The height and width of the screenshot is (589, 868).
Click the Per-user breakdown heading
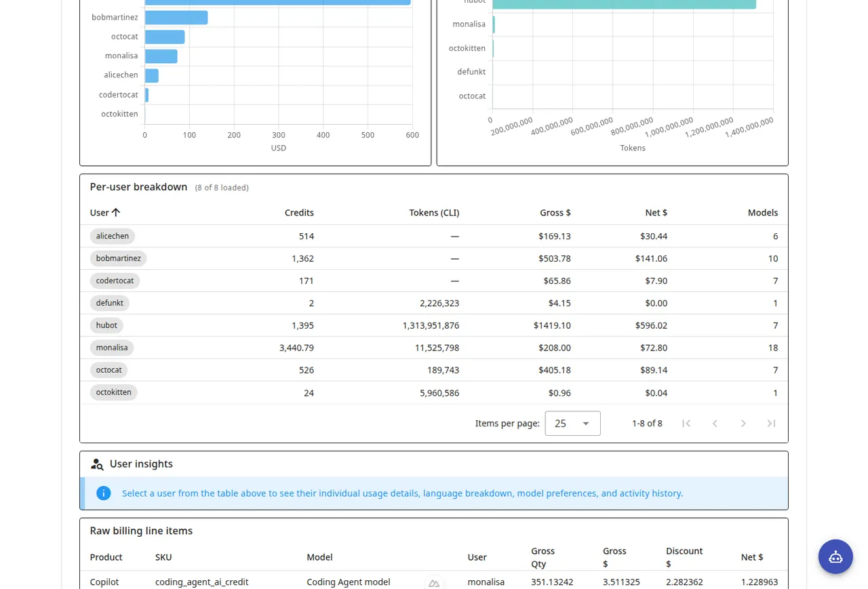tap(138, 186)
